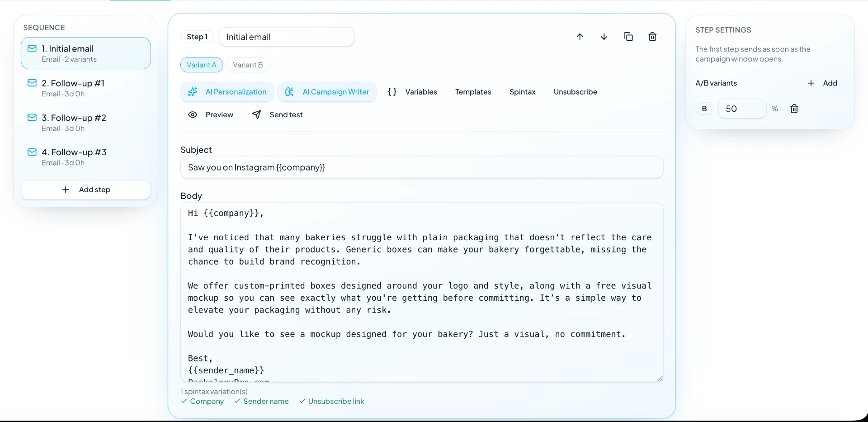Click the Step 1 badge
This screenshot has height=422, width=868.
pyautogui.click(x=198, y=37)
